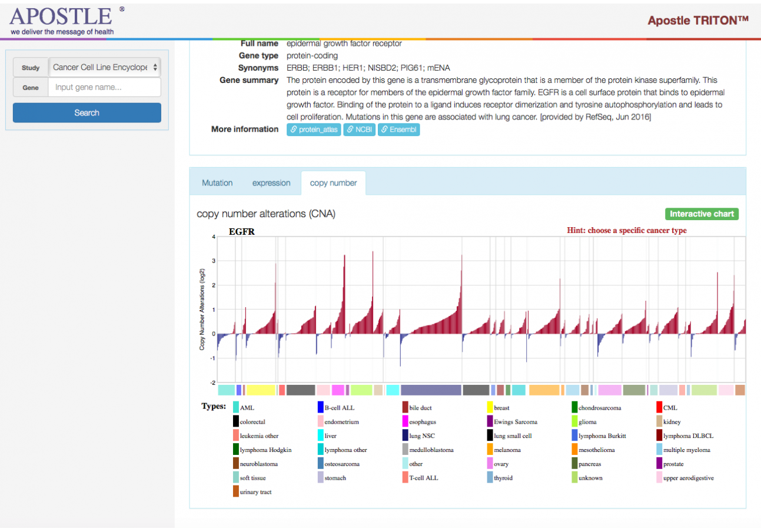761x532 pixels.
Task: Open the NCBI external link
Action: (360, 129)
